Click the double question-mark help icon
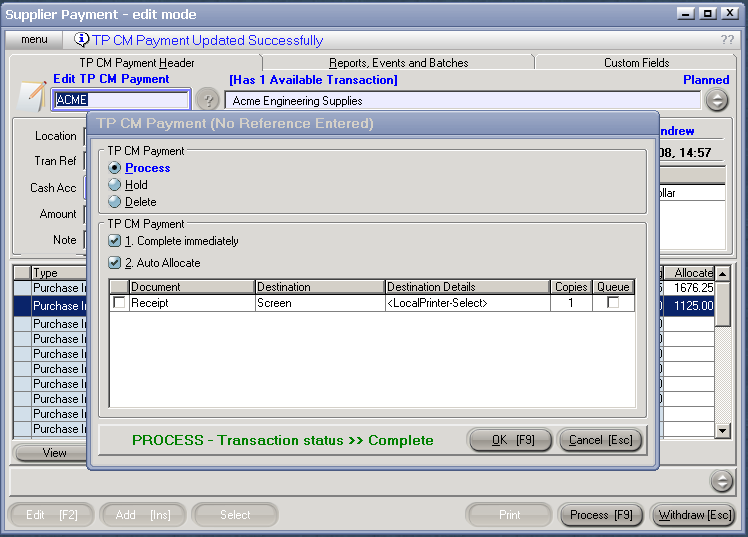 pos(727,40)
